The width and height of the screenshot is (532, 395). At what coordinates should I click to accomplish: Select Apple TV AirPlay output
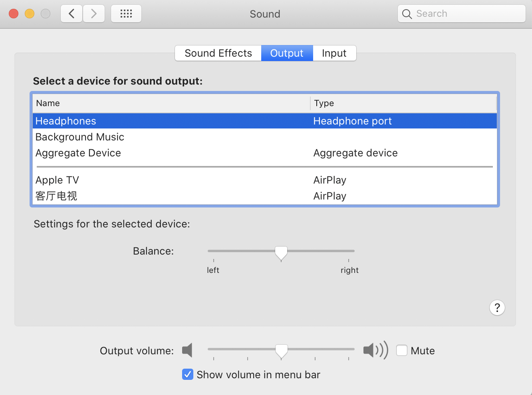click(58, 180)
